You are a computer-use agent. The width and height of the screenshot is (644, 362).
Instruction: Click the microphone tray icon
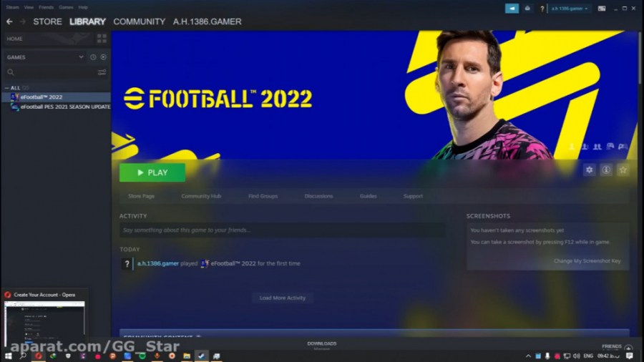(x=547, y=356)
